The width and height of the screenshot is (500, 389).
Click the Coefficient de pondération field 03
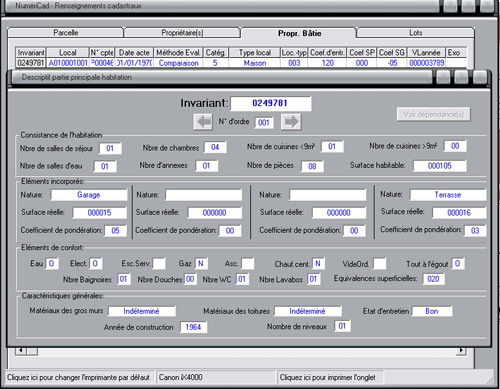(x=475, y=230)
